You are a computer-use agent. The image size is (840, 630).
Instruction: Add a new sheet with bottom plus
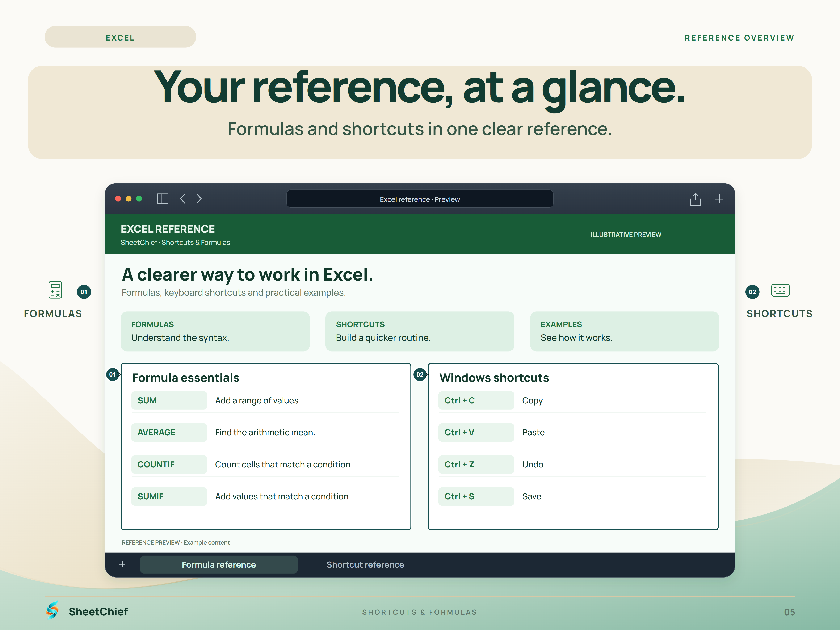pyautogui.click(x=122, y=564)
